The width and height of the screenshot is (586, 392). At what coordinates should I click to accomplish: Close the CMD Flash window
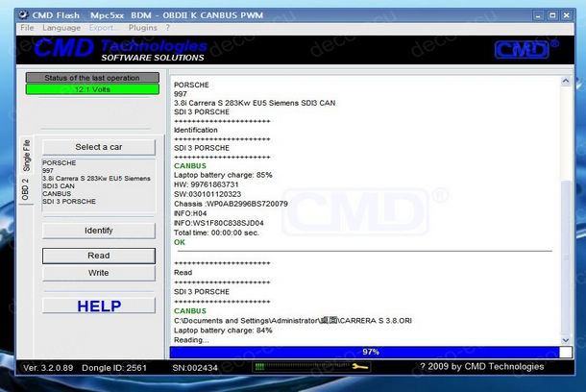pyautogui.click(x=567, y=15)
